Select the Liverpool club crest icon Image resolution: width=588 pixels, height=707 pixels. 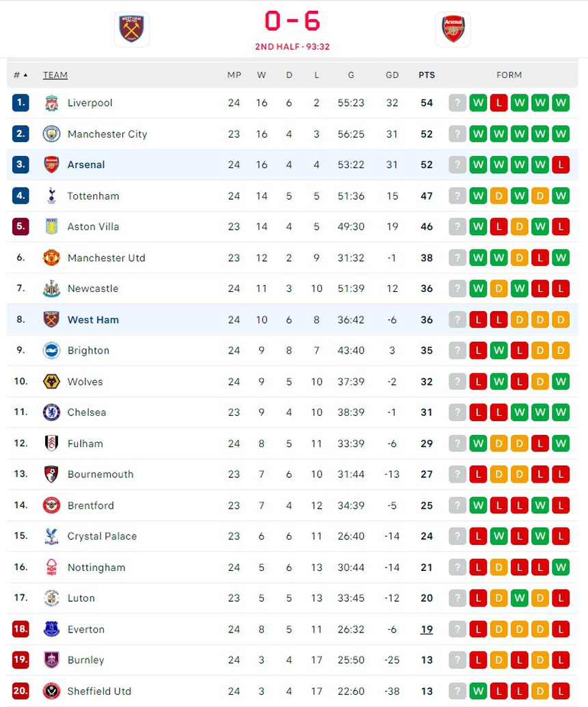(52, 103)
